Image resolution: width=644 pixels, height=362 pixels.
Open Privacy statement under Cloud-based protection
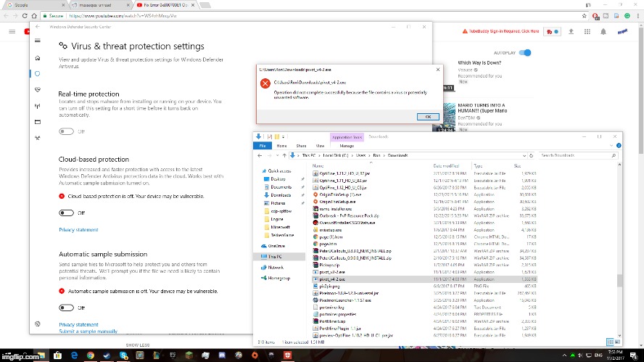[x=78, y=230]
